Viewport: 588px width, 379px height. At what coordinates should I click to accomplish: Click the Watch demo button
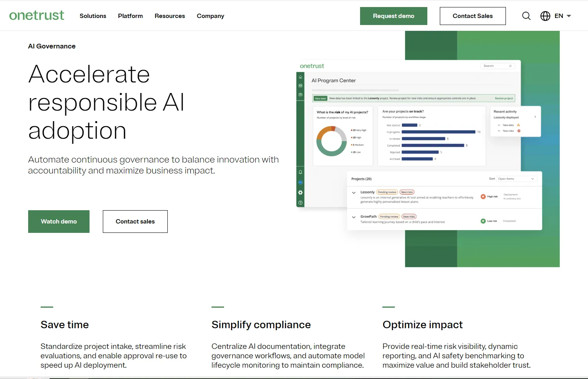tap(59, 221)
